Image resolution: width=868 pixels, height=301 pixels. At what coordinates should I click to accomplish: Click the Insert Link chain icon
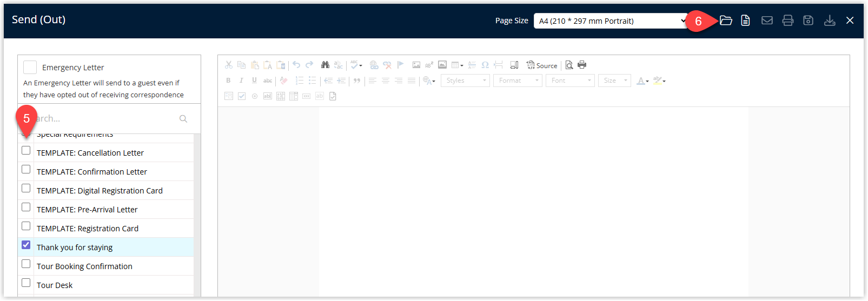[374, 65]
